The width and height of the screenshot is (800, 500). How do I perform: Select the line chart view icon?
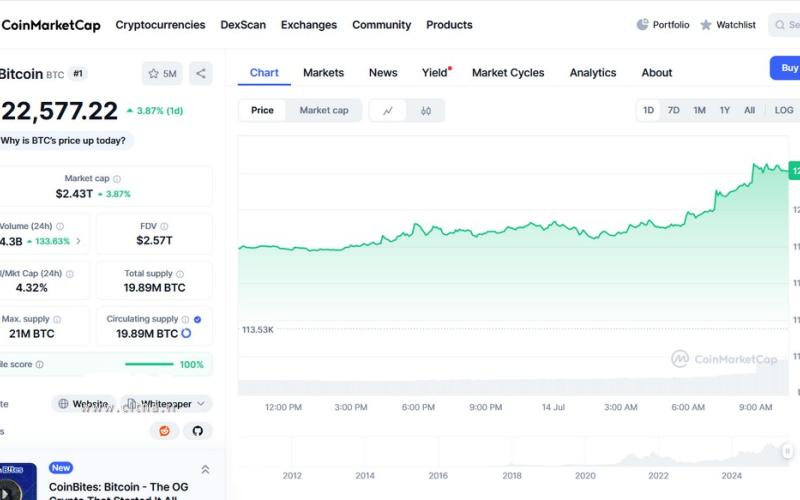coord(388,110)
